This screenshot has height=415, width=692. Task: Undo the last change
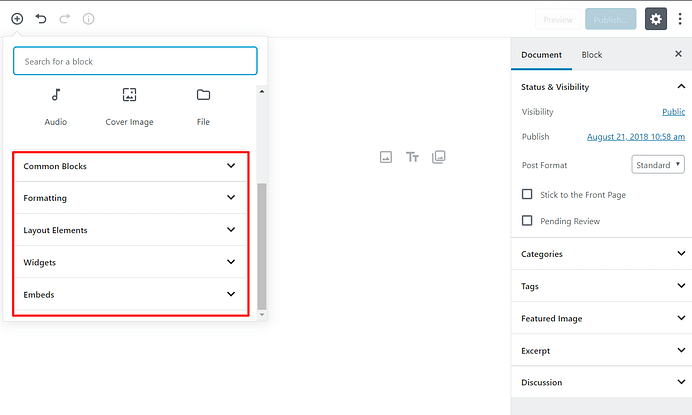41,19
